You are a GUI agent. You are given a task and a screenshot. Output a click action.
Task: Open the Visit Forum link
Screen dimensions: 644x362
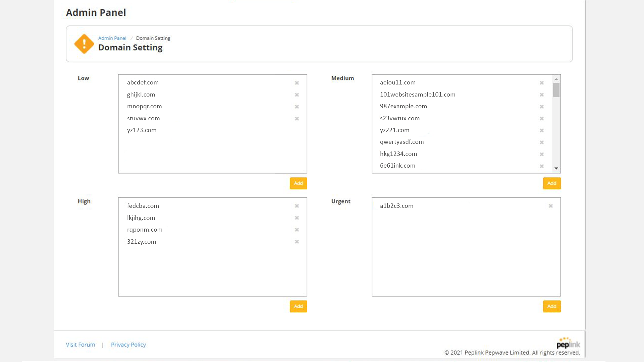[x=80, y=345]
